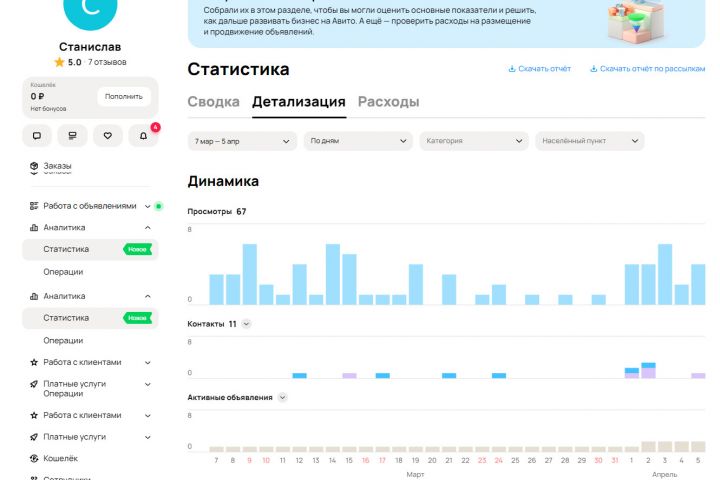Screen dimensions: 720x480
Task: Switch to the Сводка tab
Action: point(214,102)
